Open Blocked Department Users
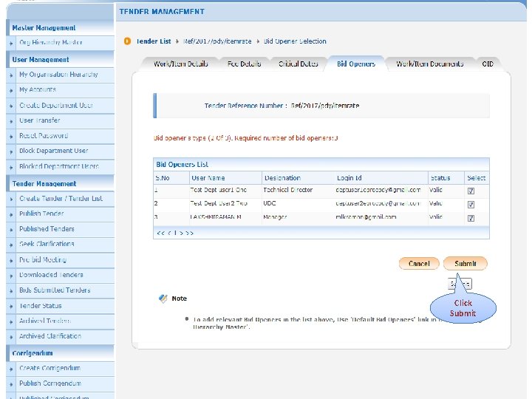 coord(59,166)
